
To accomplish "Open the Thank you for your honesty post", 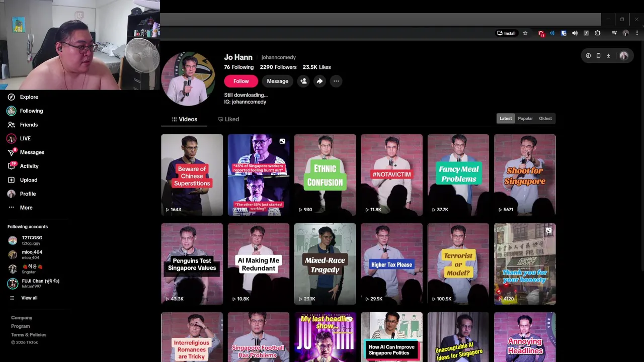I will [x=525, y=264].
